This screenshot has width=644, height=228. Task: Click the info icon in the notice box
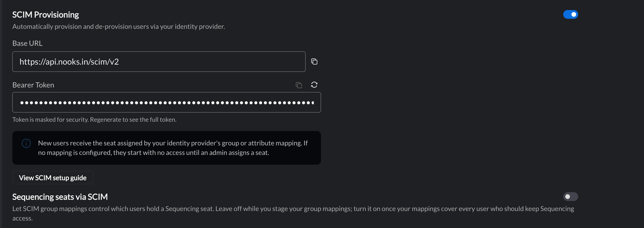point(26,143)
